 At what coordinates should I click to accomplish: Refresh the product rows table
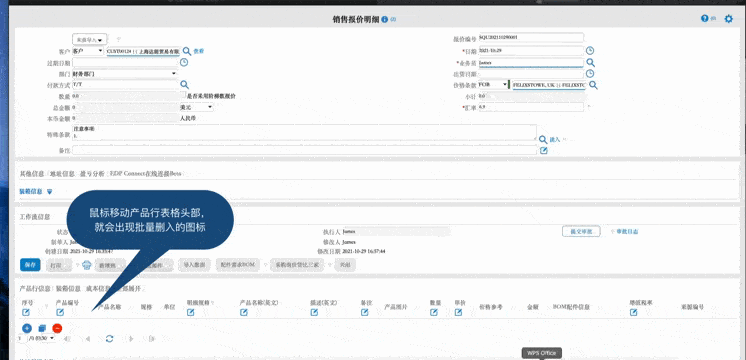[x=109, y=339]
